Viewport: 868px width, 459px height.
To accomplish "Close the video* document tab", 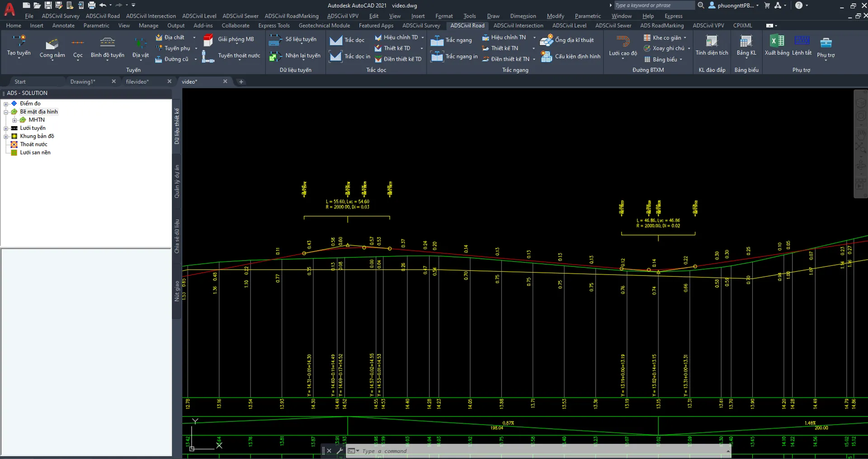I will click(x=225, y=81).
